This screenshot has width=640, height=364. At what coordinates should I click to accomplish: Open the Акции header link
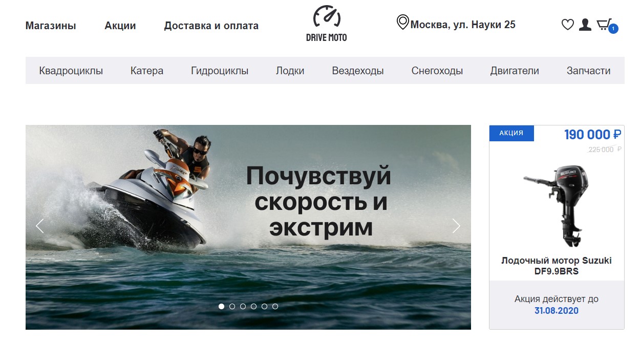click(120, 26)
